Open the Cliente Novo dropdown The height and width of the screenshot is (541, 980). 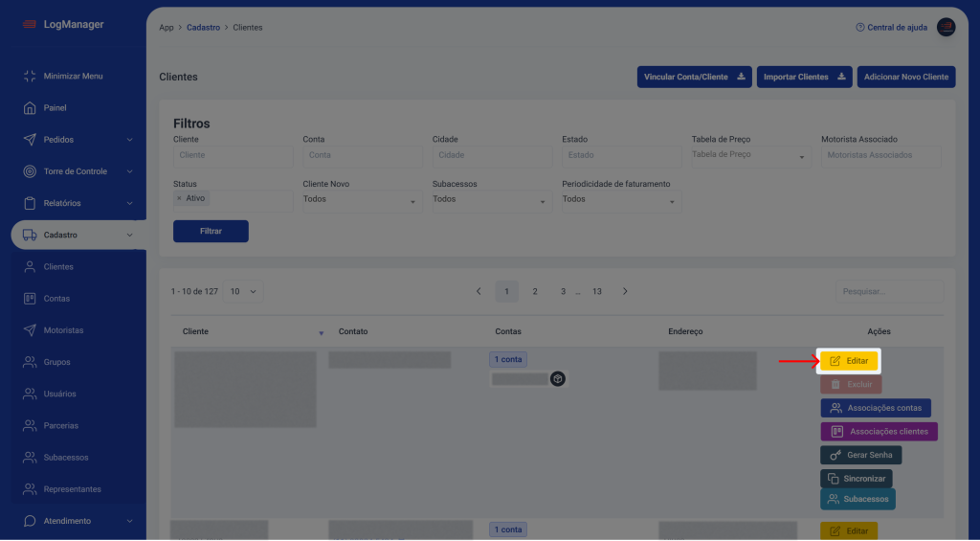point(362,200)
